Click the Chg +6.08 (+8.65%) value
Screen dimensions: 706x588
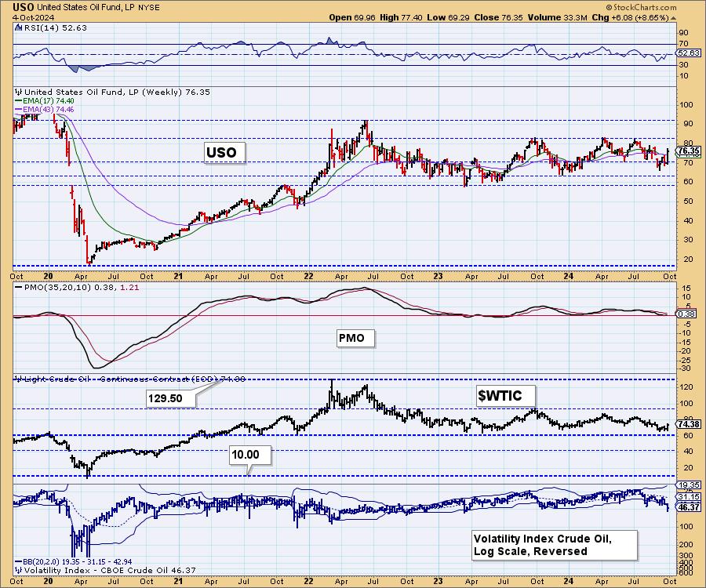pos(631,17)
